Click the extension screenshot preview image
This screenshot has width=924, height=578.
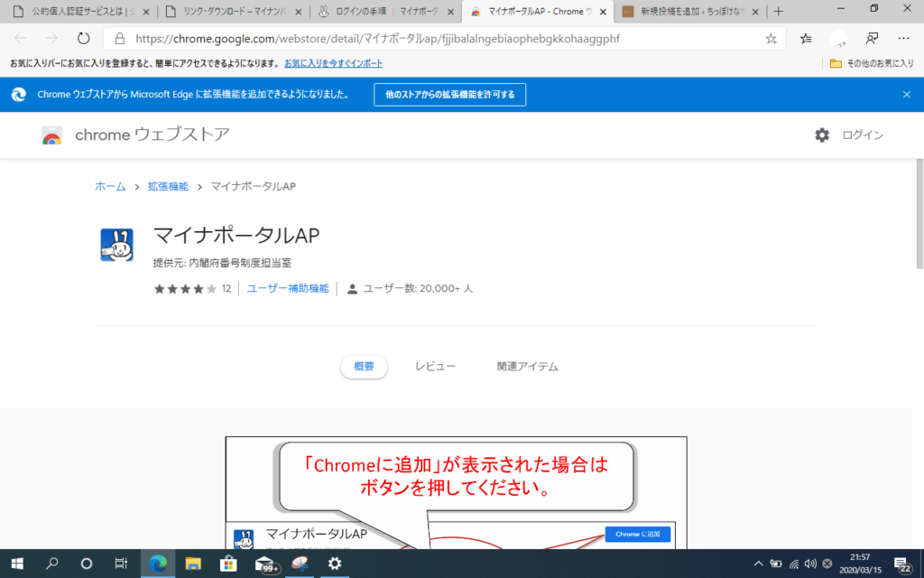tap(456, 493)
